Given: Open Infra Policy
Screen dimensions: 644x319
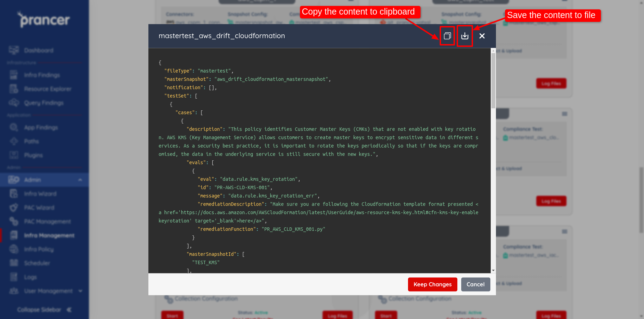Looking at the screenshot, I should [x=39, y=249].
